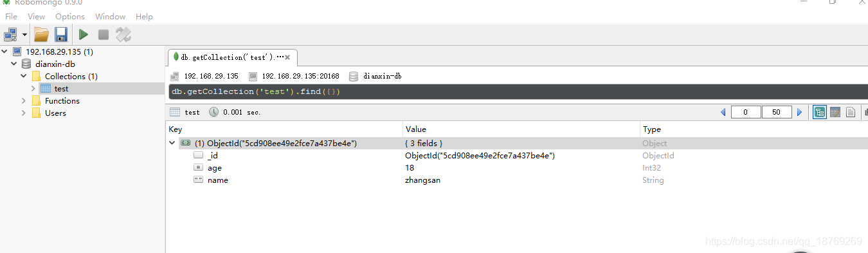
Task: Click the Int32 type cell
Action: click(652, 168)
